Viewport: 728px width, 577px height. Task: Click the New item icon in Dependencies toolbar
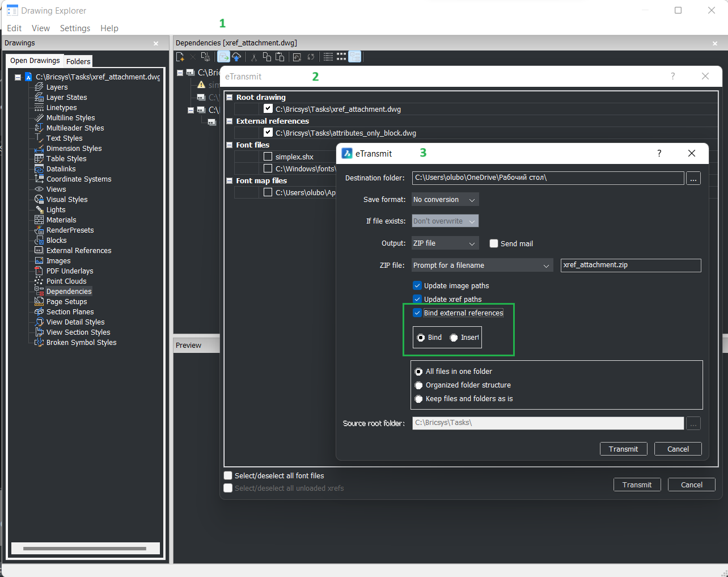(x=180, y=57)
